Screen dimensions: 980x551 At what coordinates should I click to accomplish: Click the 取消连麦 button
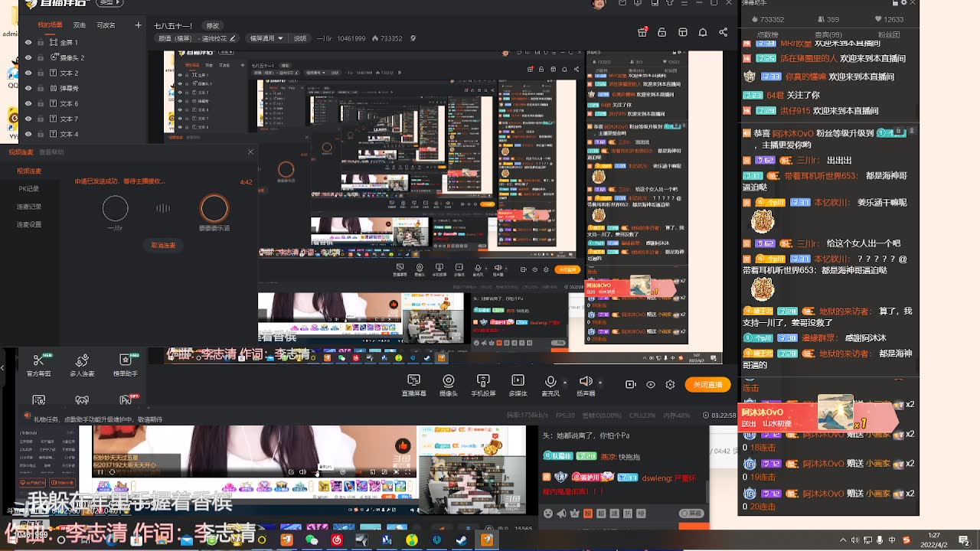(x=163, y=246)
